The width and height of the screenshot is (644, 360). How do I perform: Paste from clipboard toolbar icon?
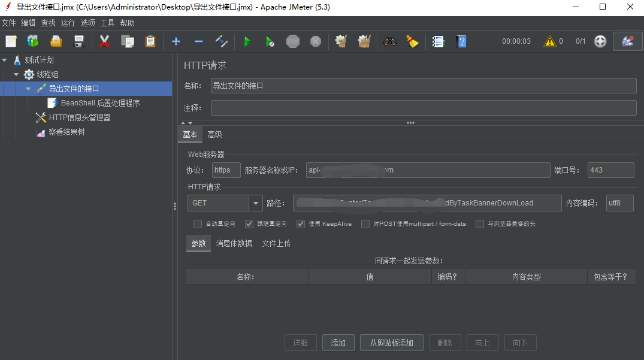coord(150,41)
